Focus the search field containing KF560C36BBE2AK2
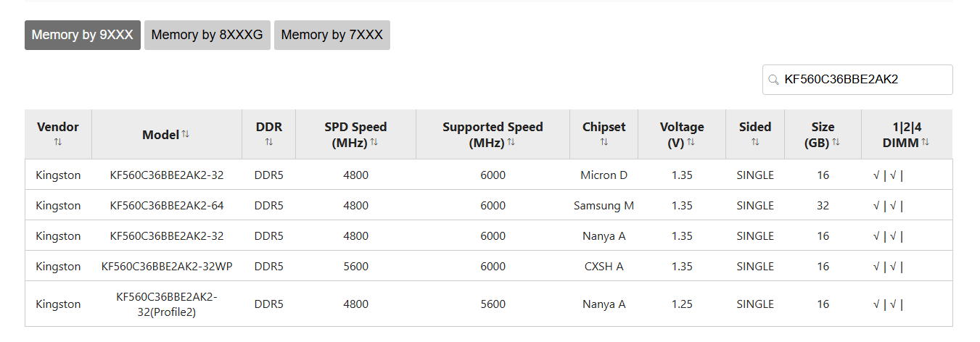The width and height of the screenshot is (980, 342). (x=857, y=80)
